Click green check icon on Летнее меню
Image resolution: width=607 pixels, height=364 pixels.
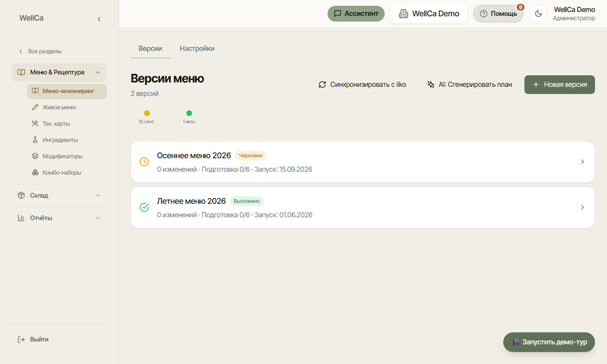144,208
